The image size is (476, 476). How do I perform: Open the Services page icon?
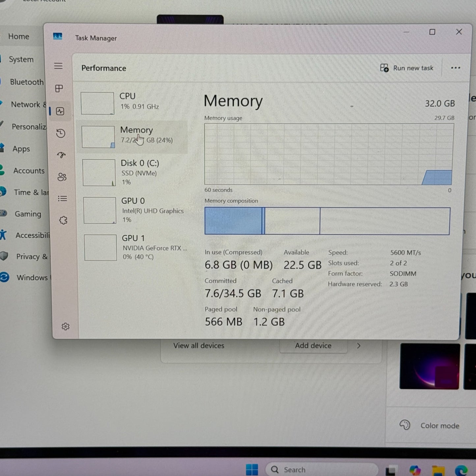coord(63,220)
